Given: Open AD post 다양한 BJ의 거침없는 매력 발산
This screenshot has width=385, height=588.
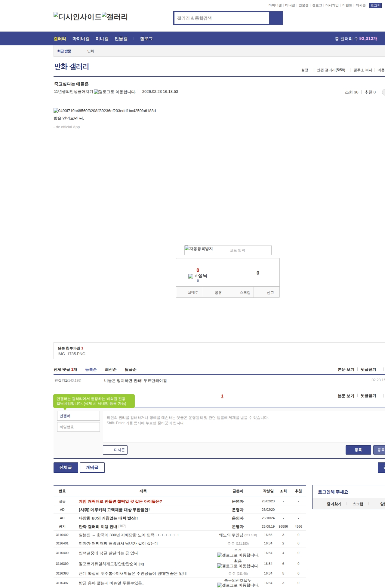Looking at the screenshot, I should click(x=108, y=518).
